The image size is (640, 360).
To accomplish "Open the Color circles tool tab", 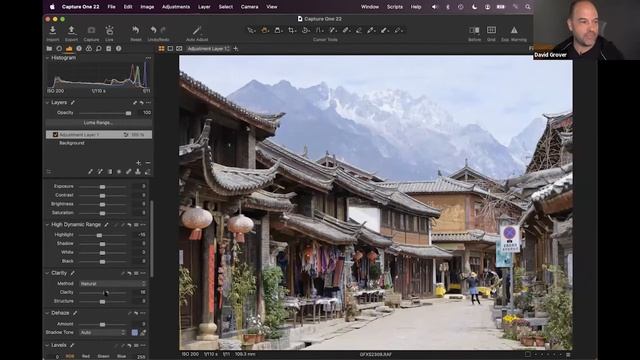I will pyautogui.click(x=89, y=49).
